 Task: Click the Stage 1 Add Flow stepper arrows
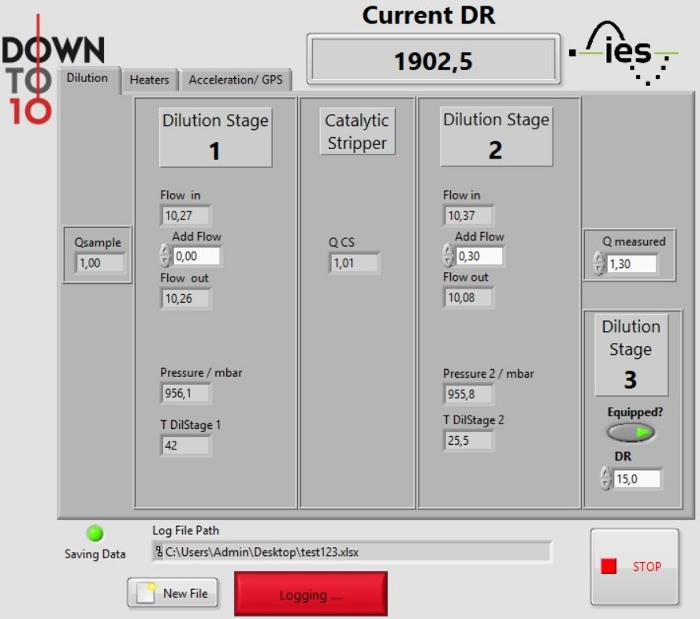pyautogui.click(x=165, y=255)
